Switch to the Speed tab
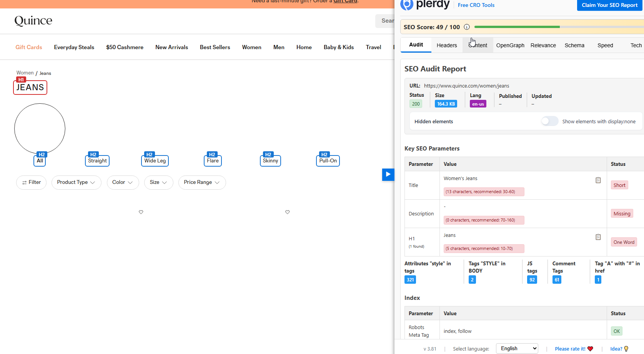This screenshot has height=354, width=644. (605, 45)
